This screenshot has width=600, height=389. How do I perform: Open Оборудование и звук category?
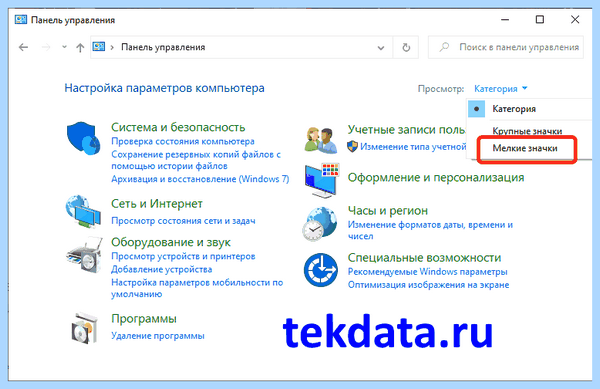tap(171, 243)
